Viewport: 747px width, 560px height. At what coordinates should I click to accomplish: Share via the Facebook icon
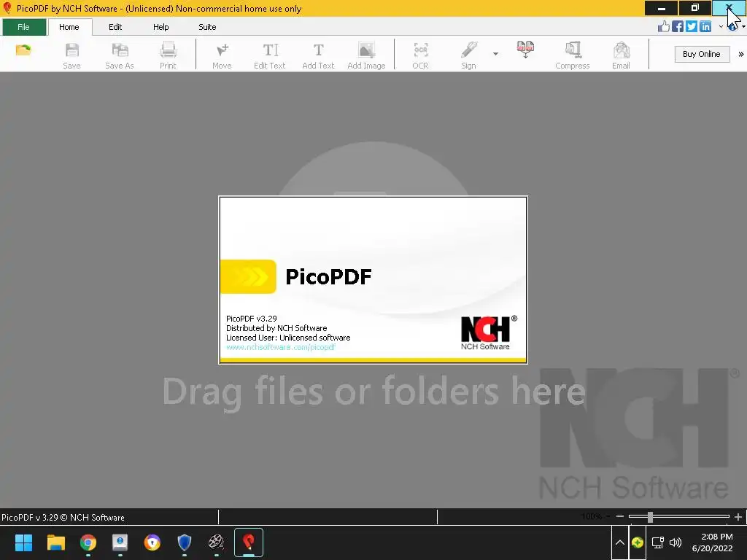[x=678, y=27]
